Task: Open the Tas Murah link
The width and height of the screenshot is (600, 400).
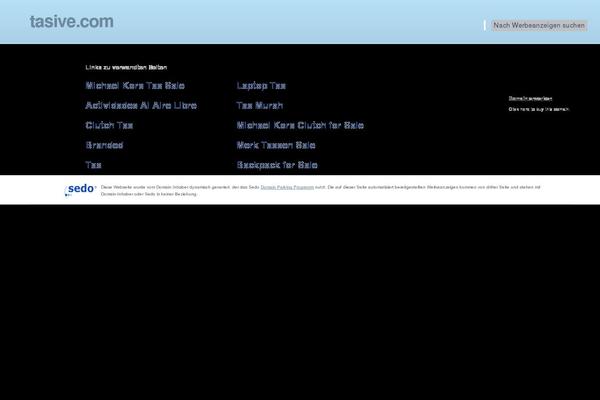Action: click(x=259, y=105)
